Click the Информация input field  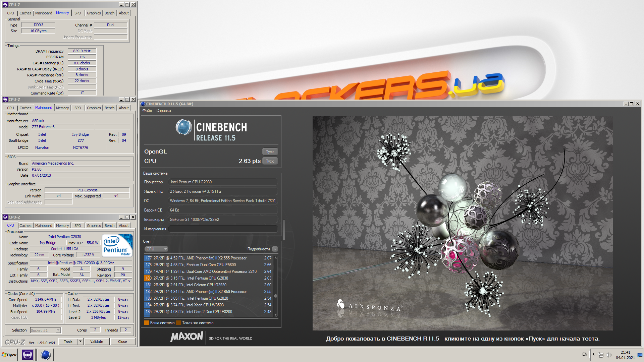pyautogui.click(x=223, y=229)
